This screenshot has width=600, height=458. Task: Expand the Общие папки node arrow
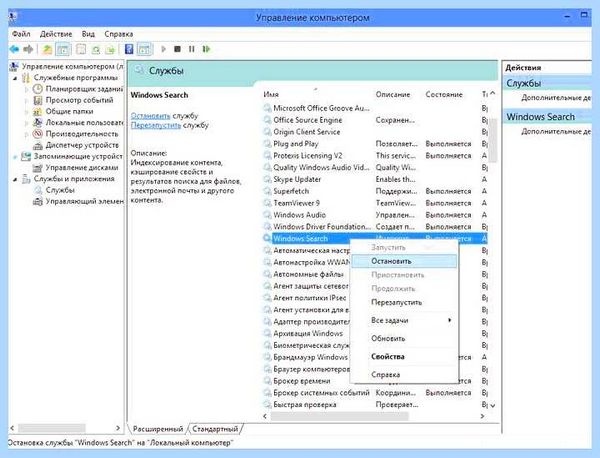click(26, 112)
